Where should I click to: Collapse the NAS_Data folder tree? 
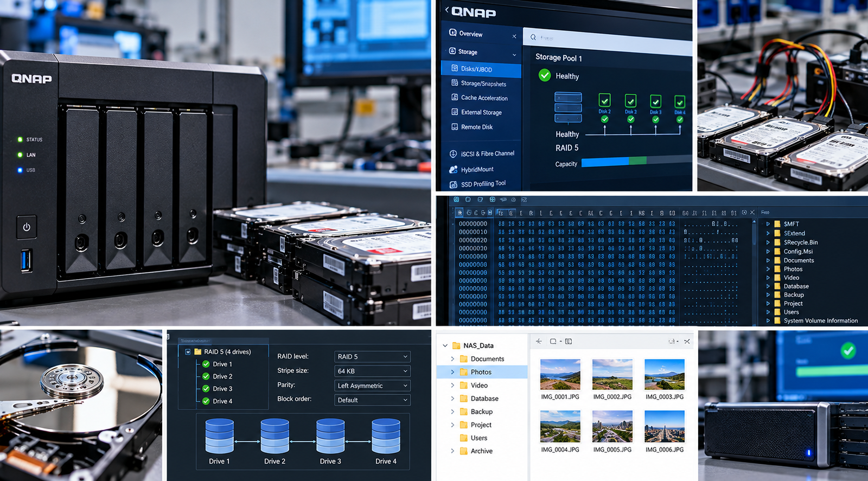(445, 345)
